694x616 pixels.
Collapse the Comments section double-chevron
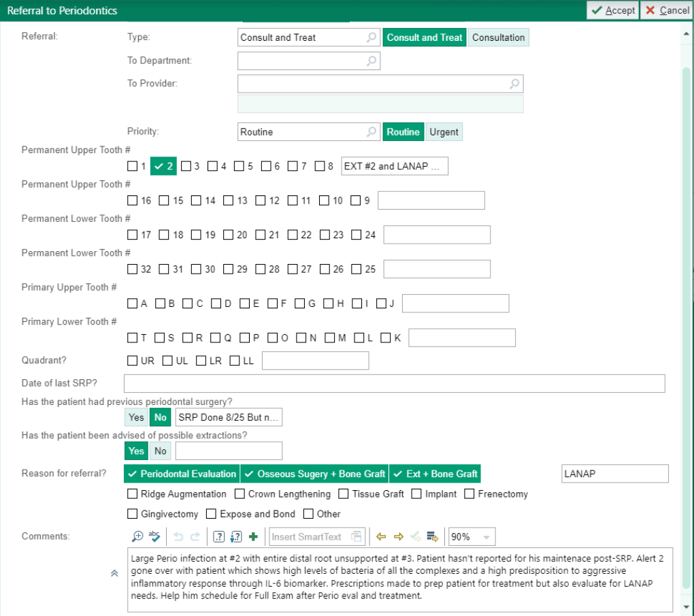coord(114,574)
